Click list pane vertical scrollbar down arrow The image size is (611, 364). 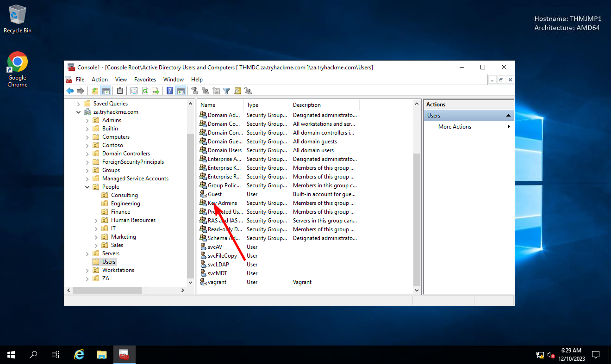tap(417, 290)
